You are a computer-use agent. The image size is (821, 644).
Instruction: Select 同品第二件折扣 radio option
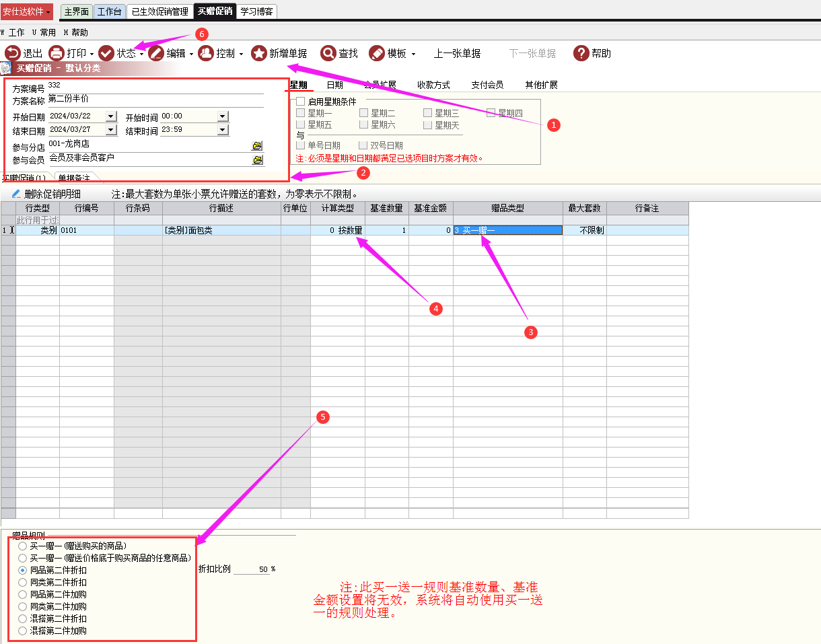click(23, 570)
